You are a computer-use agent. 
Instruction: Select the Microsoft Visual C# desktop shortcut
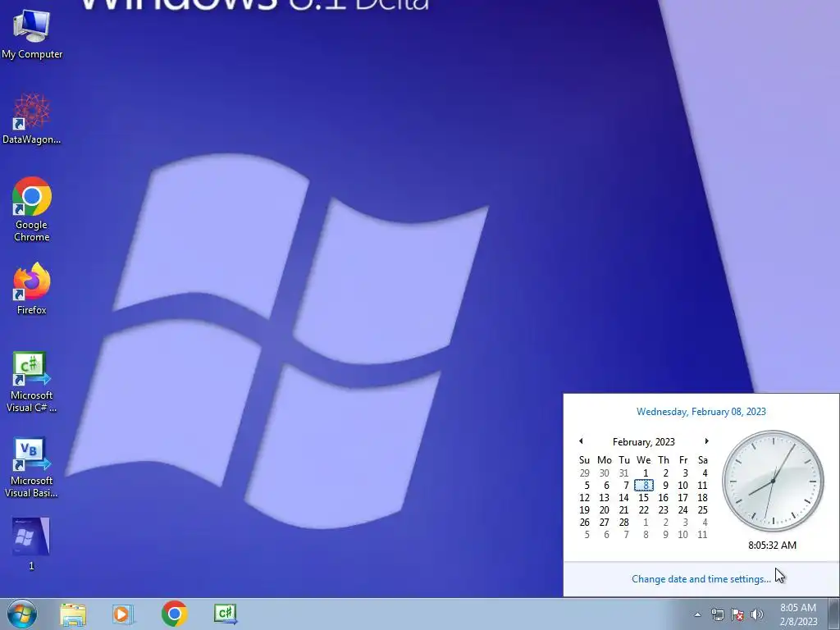click(32, 381)
